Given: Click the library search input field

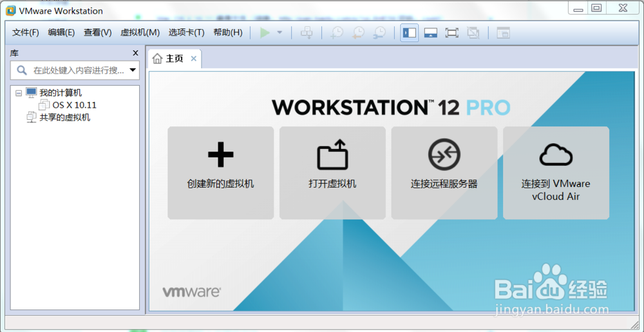Looking at the screenshot, I should pos(75,70).
